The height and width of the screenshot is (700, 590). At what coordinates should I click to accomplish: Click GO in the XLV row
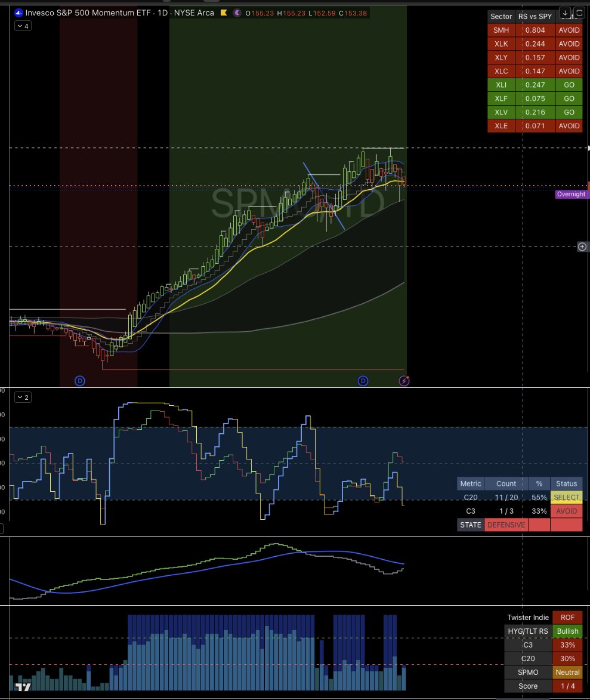point(569,112)
